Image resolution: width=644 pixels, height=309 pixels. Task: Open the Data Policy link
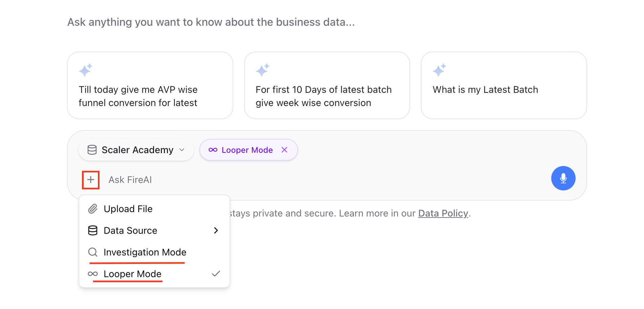click(x=443, y=213)
